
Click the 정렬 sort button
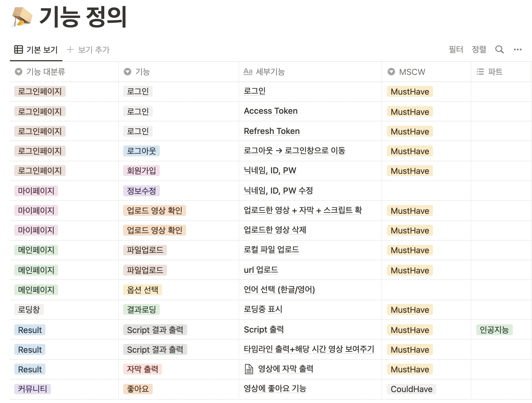(x=479, y=49)
